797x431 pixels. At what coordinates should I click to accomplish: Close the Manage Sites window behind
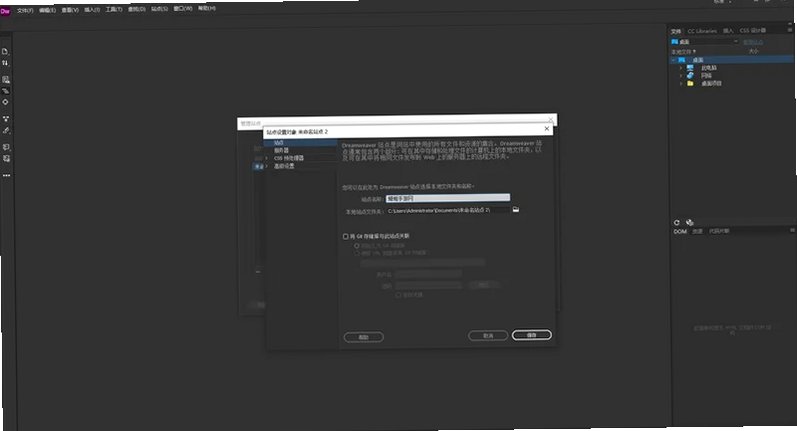pos(550,119)
